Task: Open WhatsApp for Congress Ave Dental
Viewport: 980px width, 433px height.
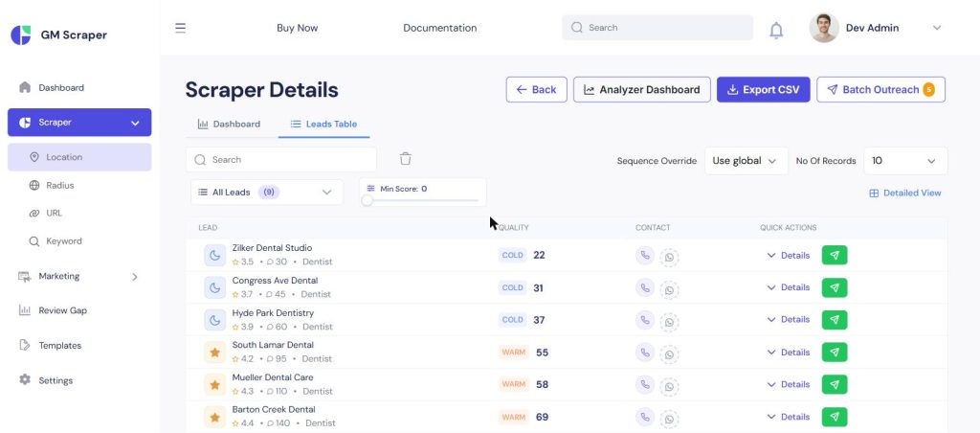Action: click(x=669, y=289)
